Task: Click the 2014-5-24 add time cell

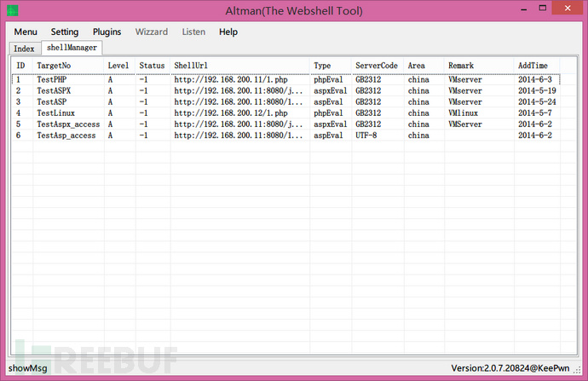Action: (x=537, y=102)
